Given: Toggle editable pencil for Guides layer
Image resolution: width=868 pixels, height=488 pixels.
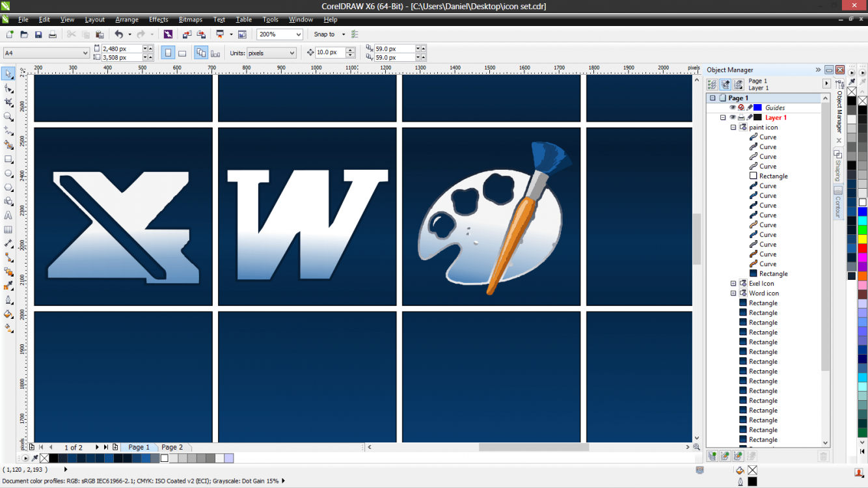Looking at the screenshot, I should point(750,108).
